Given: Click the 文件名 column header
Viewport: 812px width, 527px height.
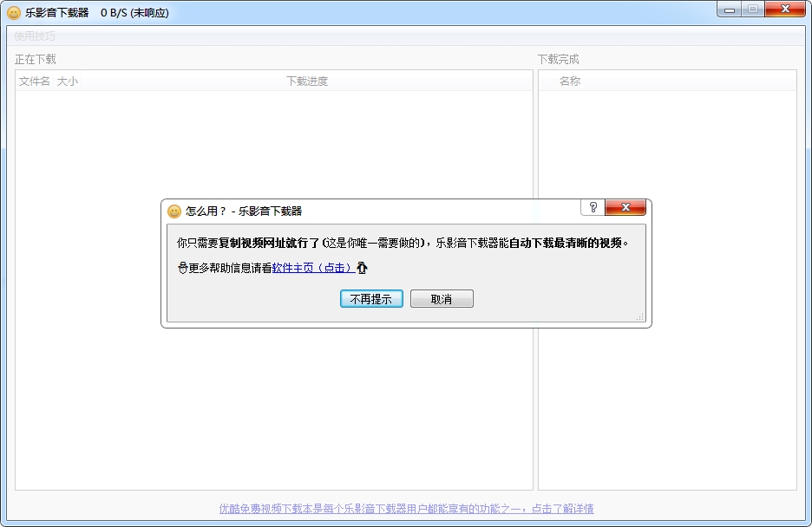Looking at the screenshot, I should click(34, 81).
